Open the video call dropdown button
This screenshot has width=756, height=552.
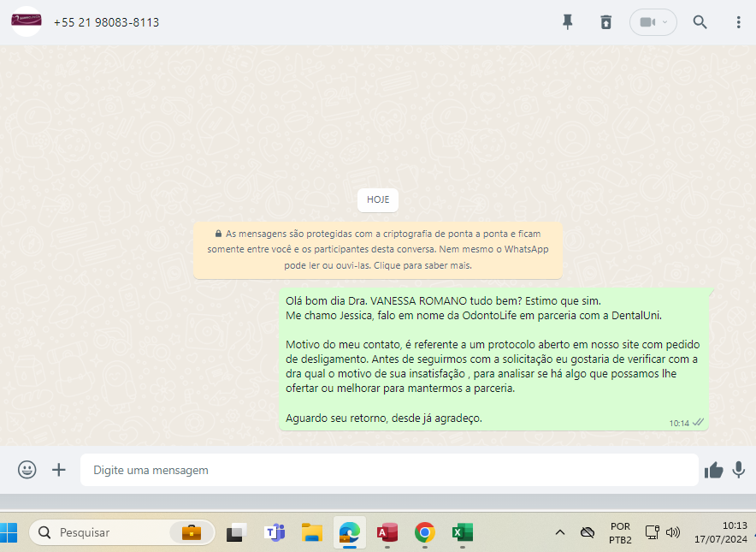click(x=653, y=22)
